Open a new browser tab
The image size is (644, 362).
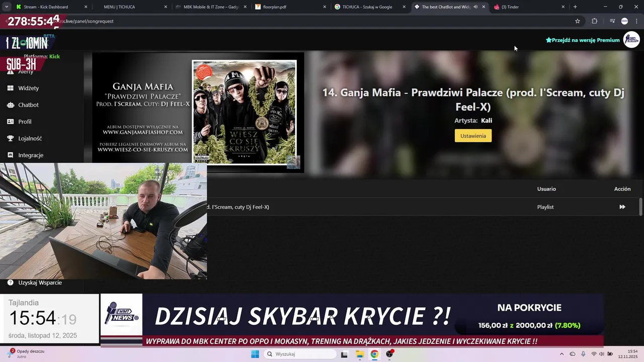point(575,7)
